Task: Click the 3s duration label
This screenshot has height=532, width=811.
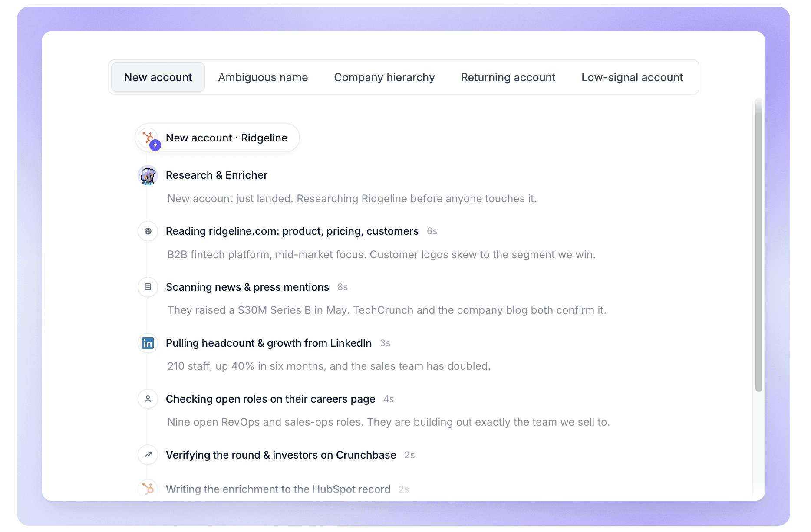Action: pos(385,343)
